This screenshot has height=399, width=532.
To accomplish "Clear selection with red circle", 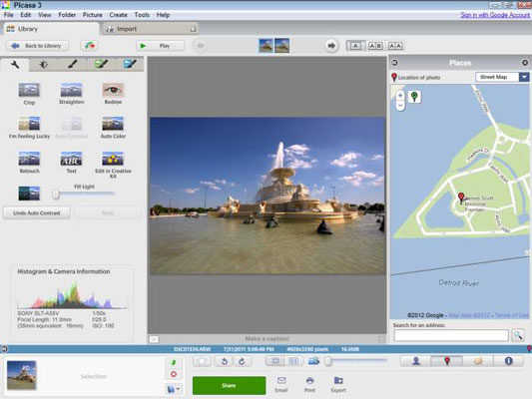I will (174, 374).
